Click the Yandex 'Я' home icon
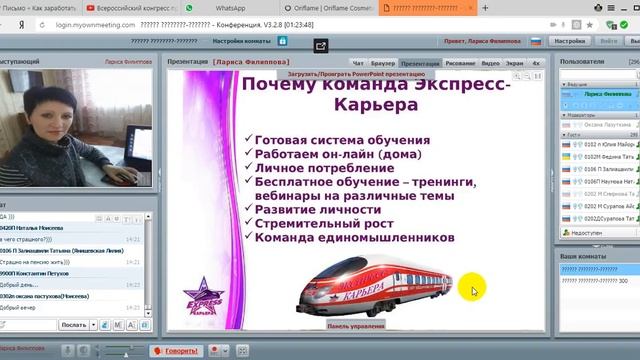Viewport: 640px width, 360px height. (22, 25)
